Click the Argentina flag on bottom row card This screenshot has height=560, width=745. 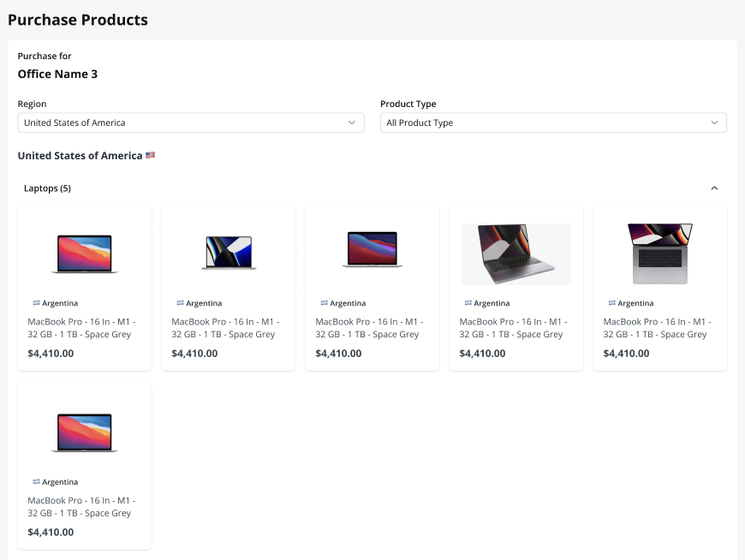pyautogui.click(x=36, y=482)
